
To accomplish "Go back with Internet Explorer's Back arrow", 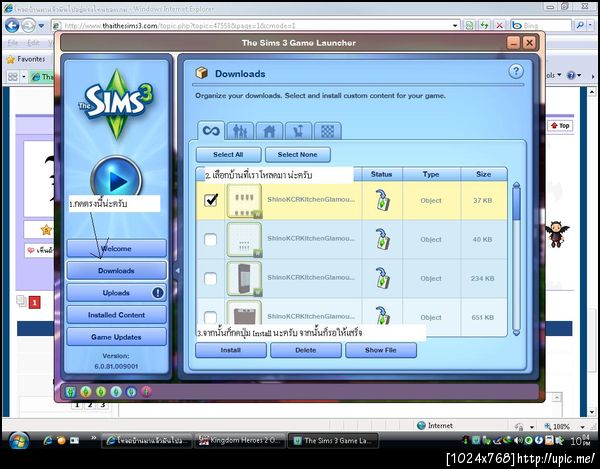I will [x=12, y=26].
